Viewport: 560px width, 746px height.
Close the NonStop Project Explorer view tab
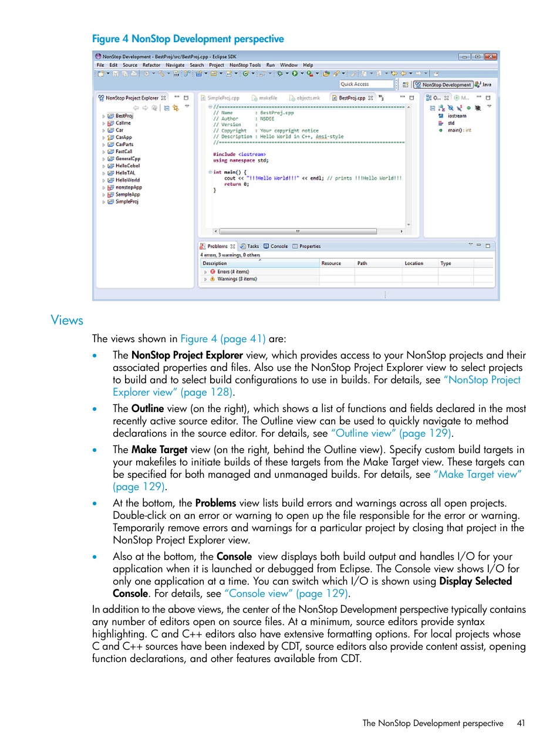[x=163, y=98]
